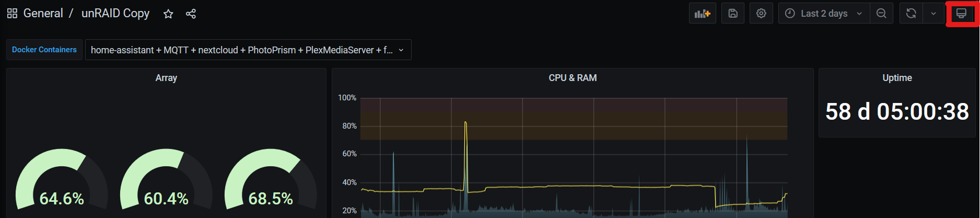Open the CPU & RAM panel title menu
Viewport: 980px width, 218px height.
click(573, 78)
